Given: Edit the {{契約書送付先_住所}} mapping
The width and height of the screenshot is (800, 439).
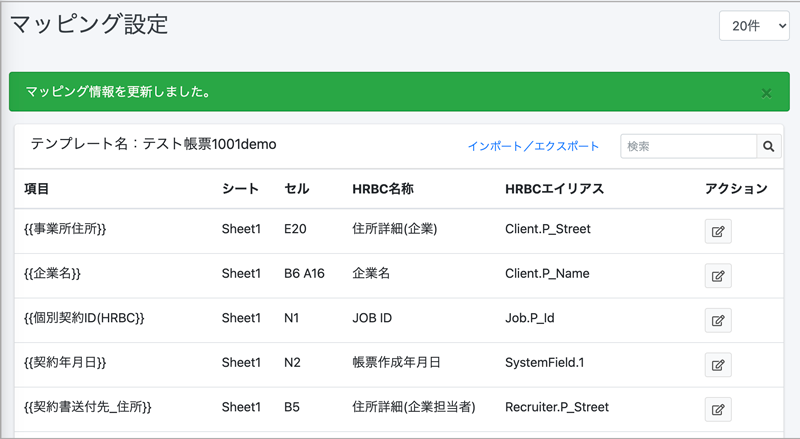Looking at the screenshot, I should 717,408.
